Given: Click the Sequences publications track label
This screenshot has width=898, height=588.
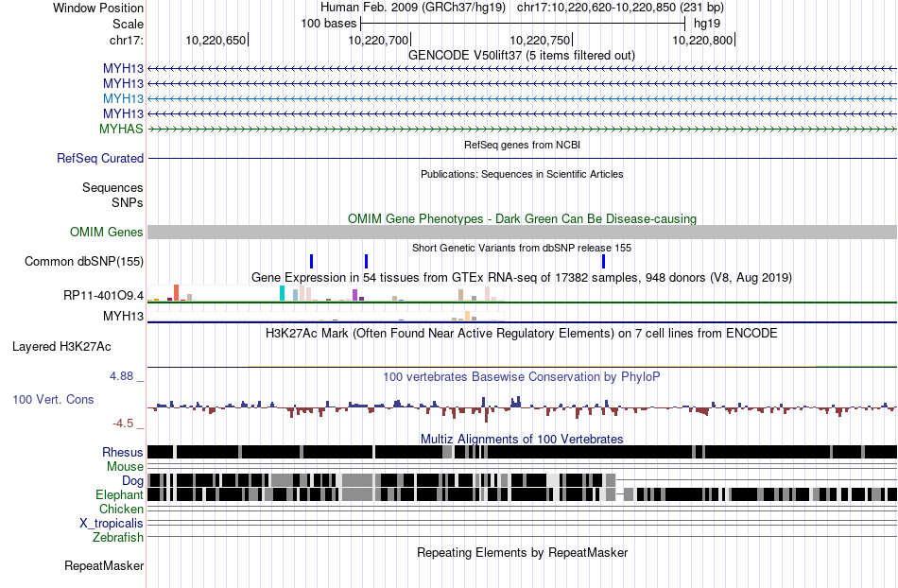Looking at the screenshot, I should [112, 188].
